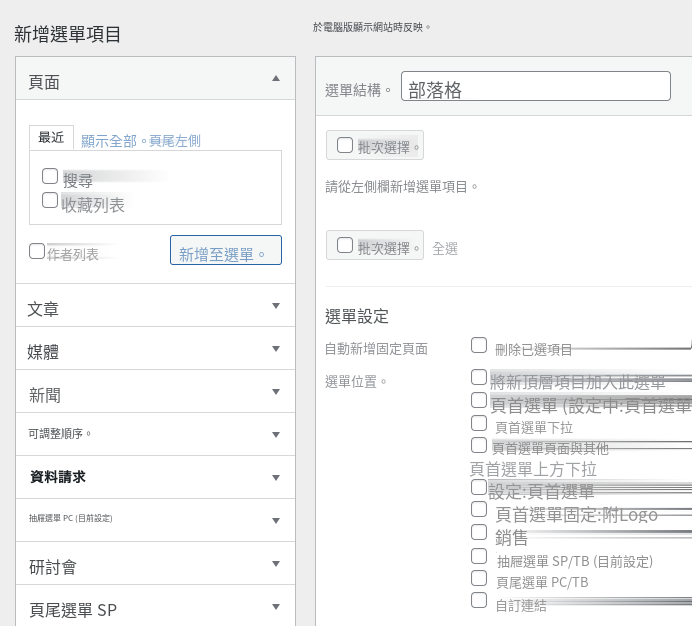Viewport: 692px width, 626px height.
Task: Click the 請從左側欄新增選單項目 notice text
Action: click(x=401, y=187)
